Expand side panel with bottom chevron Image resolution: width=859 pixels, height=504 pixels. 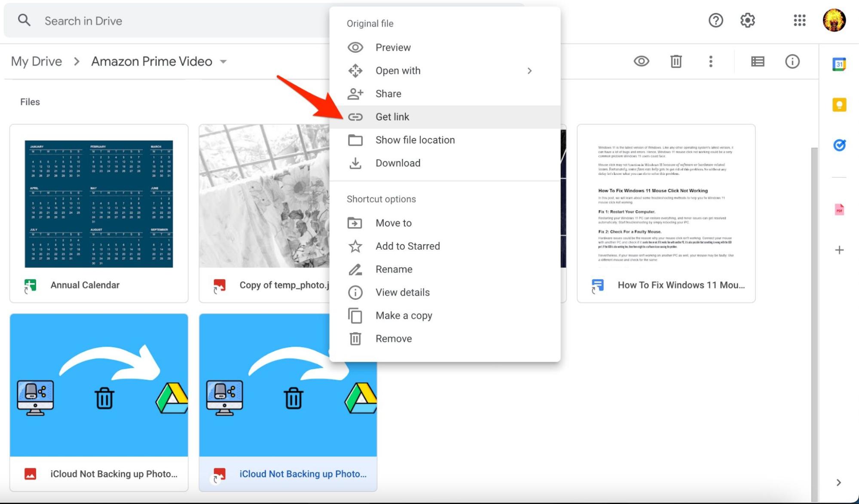tap(838, 483)
